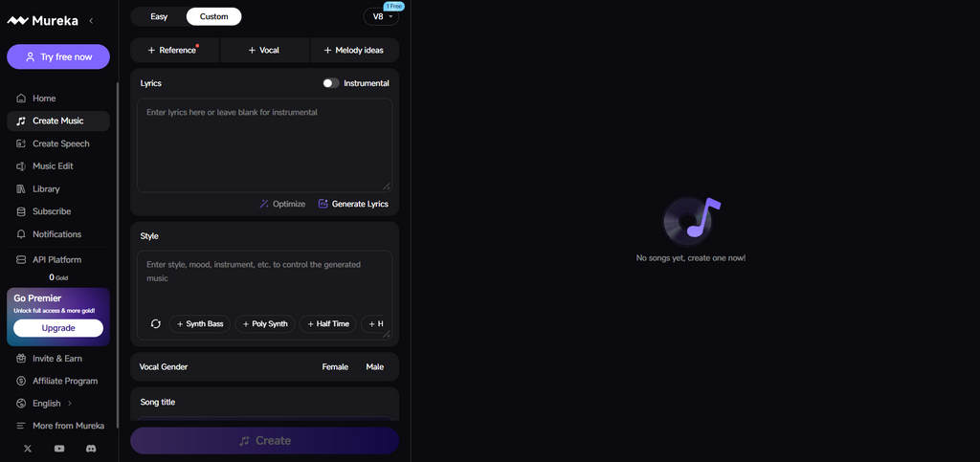Switch to the Easy tab

pos(159,17)
